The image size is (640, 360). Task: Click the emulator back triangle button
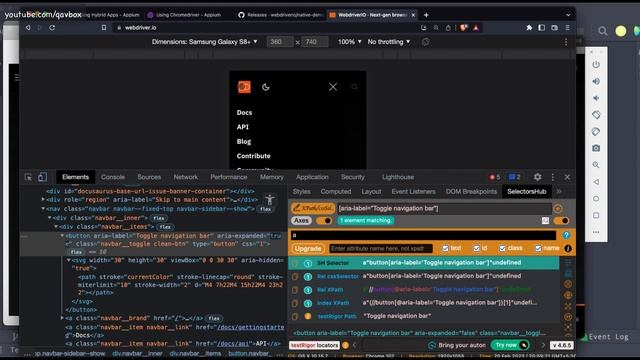596,182
